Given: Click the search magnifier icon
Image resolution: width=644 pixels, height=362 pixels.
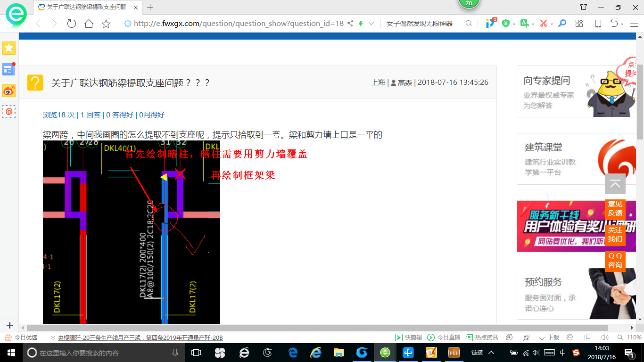Looking at the screenshot, I should click(469, 24).
